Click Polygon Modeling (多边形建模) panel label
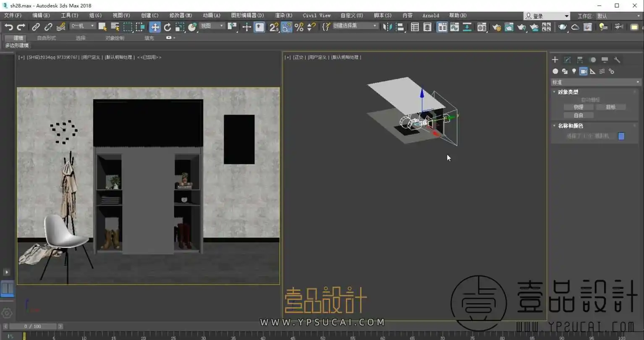This screenshot has height=340, width=644. click(x=17, y=45)
